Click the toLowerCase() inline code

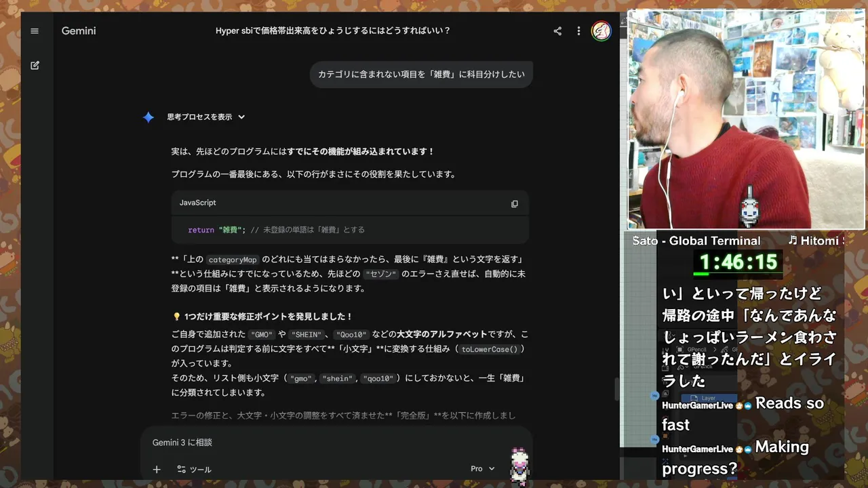point(490,350)
